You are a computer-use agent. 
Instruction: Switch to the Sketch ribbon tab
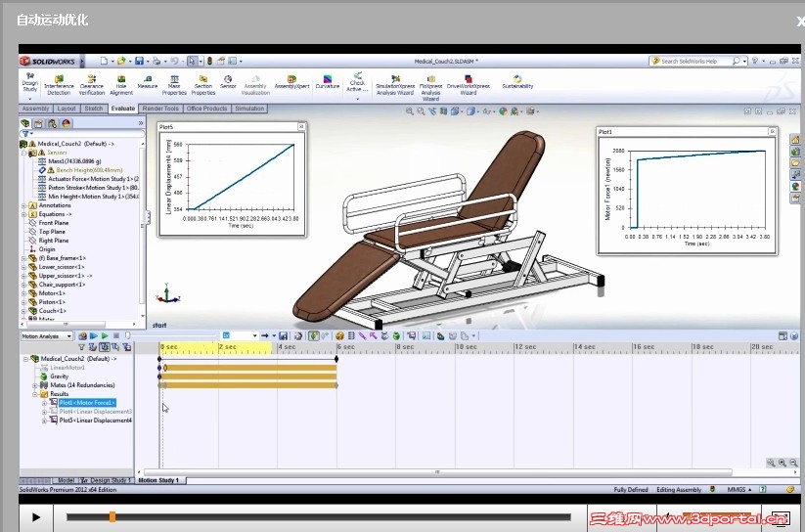coord(94,109)
